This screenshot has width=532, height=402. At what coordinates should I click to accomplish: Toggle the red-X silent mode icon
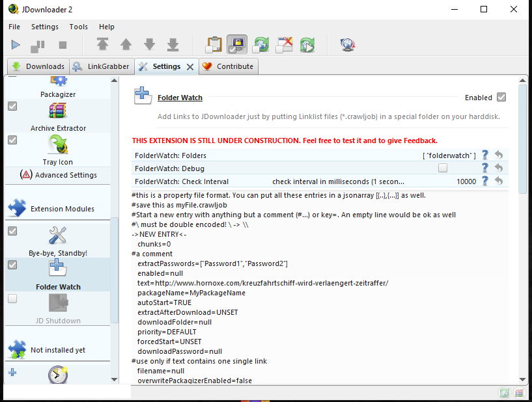point(285,45)
